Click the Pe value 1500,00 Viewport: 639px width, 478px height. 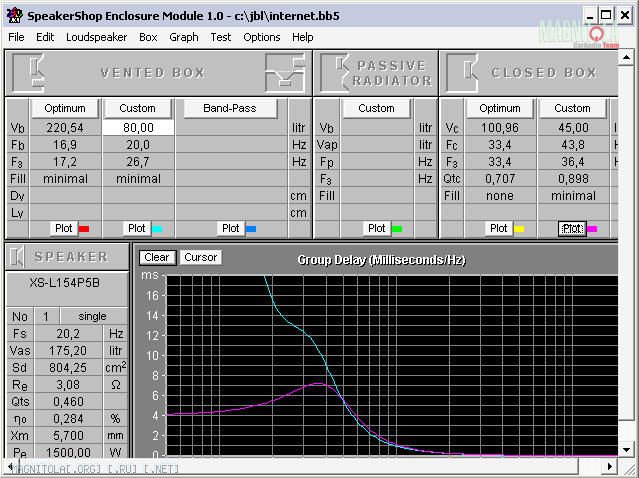68,452
